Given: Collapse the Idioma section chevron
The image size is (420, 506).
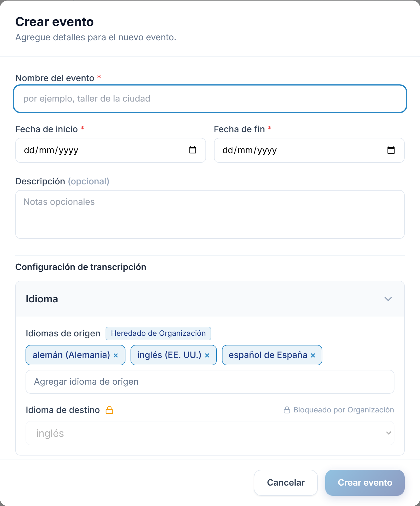Looking at the screenshot, I should point(388,299).
